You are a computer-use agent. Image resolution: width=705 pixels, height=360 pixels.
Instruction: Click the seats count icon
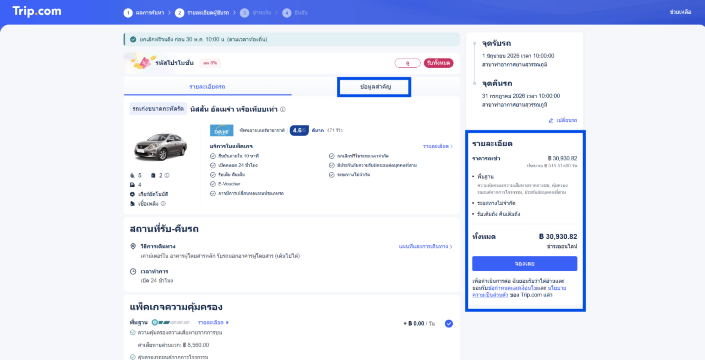[x=132, y=175]
